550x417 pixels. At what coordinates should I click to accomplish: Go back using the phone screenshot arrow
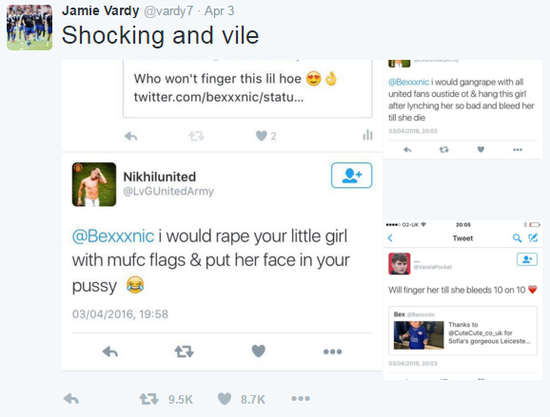pyautogui.click(x=390, y=238)
